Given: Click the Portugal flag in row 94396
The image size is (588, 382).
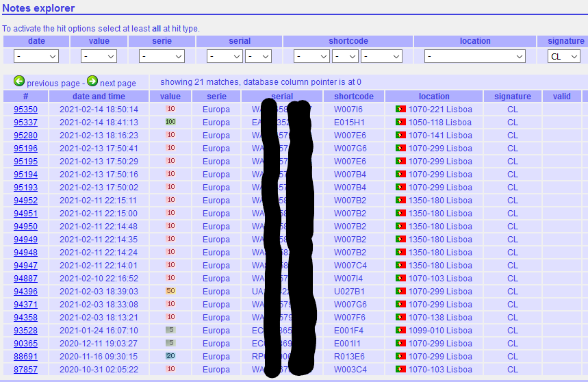Looking at the screenshot, I should click(400, 291).
